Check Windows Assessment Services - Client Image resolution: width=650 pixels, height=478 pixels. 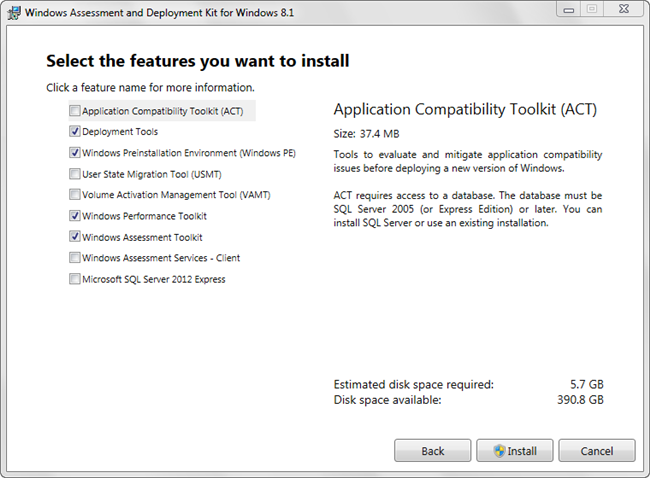click(x=75, y=258)
